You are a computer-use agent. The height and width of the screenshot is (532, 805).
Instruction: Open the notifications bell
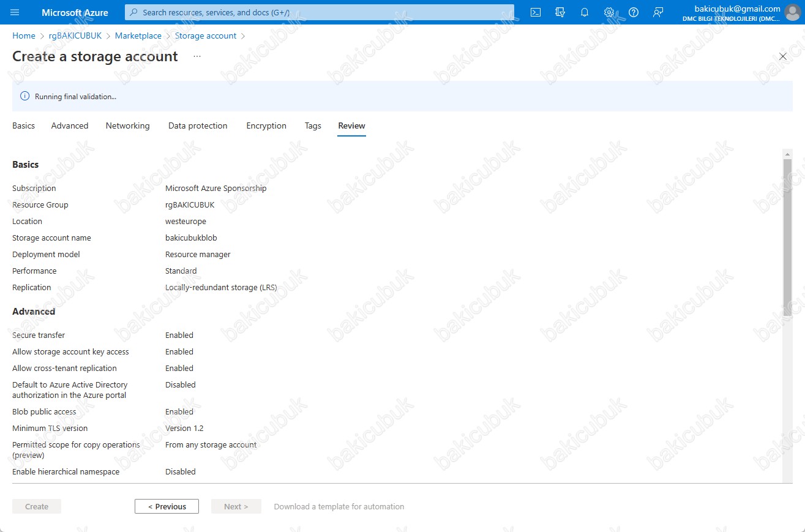coord(585,12)
